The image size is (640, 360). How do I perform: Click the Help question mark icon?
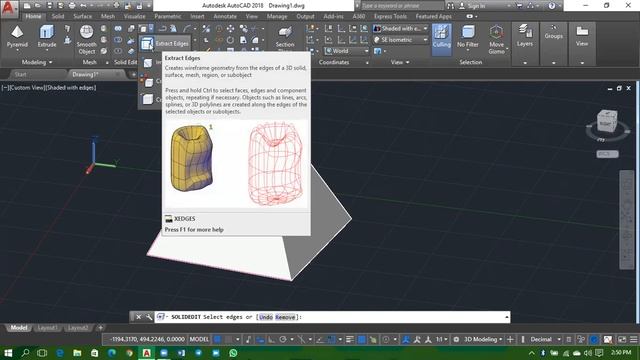(552, 6)
